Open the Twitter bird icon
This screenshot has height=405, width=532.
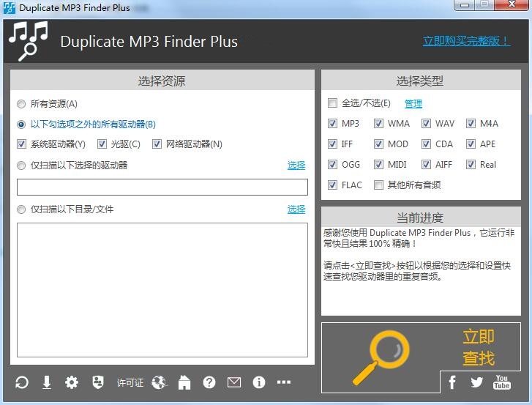tap(476, 382)
